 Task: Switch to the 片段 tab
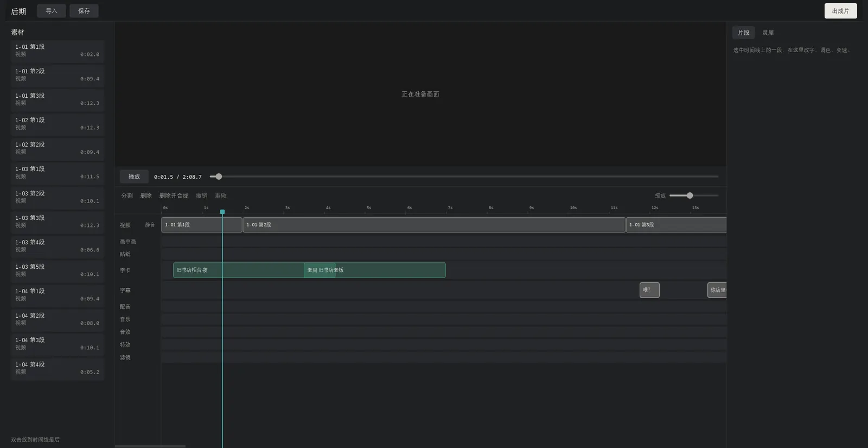click(743, 33)
